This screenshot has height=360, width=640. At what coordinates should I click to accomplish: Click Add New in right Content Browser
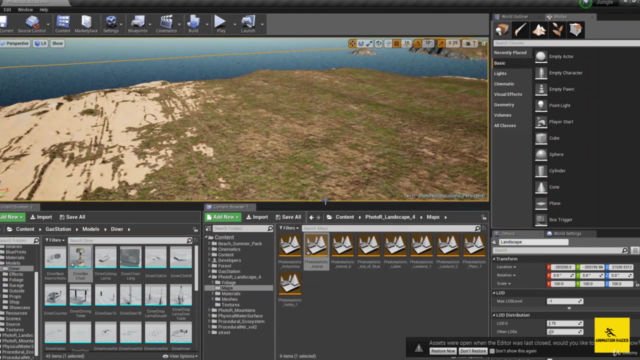[x=223, y=217]
